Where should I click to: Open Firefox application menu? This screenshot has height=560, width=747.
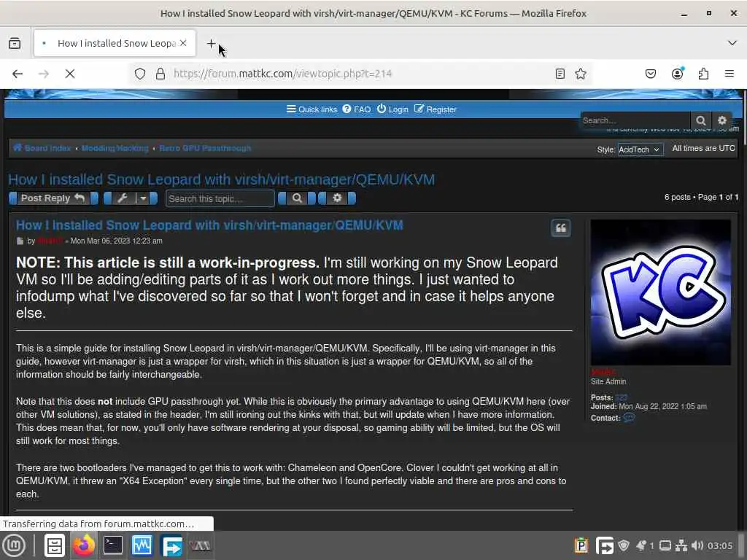[729, 74]
